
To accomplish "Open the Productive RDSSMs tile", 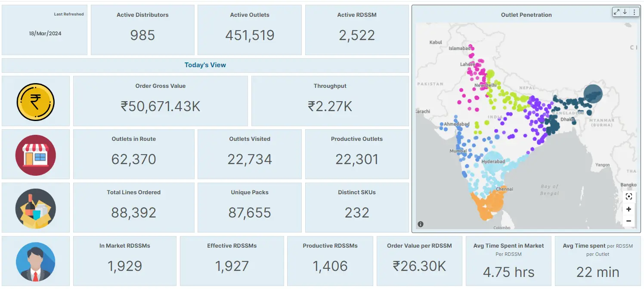I will [330, 261].
